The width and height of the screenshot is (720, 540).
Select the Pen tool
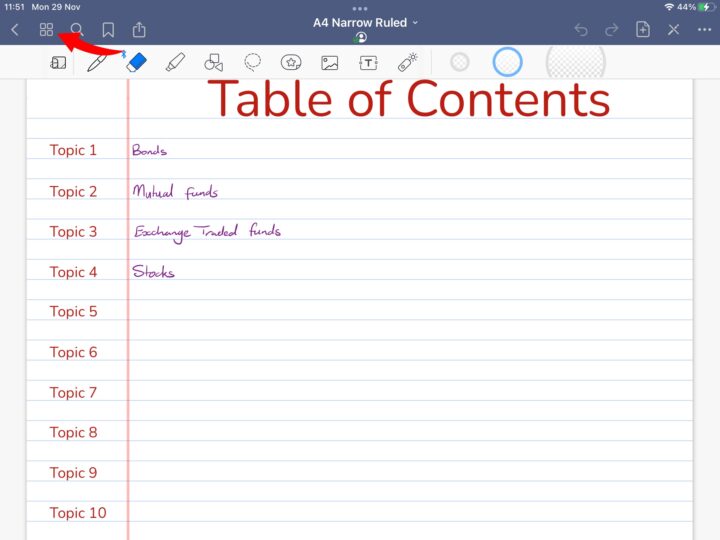pos(97,63)
